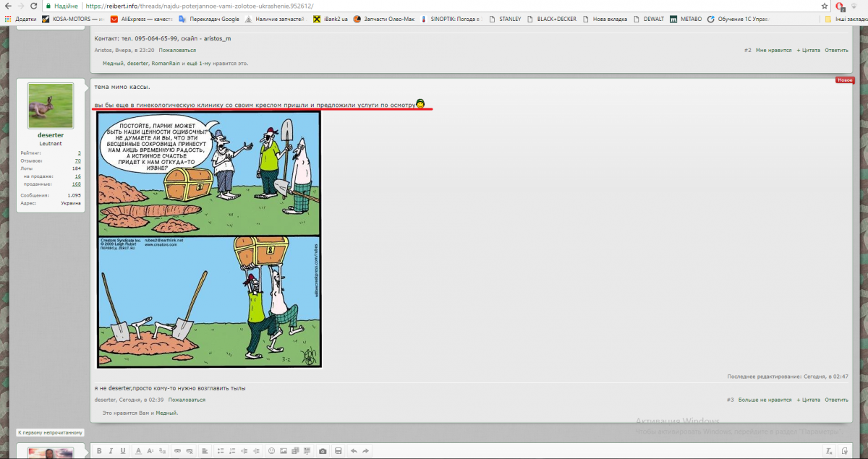Apply italic formatting in the reply editor
The image size is (868, 459).
[111, 451]
